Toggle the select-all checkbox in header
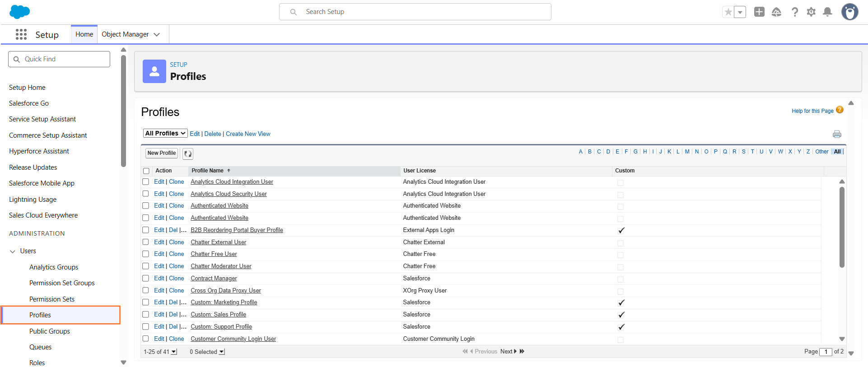 coord(146,171)
